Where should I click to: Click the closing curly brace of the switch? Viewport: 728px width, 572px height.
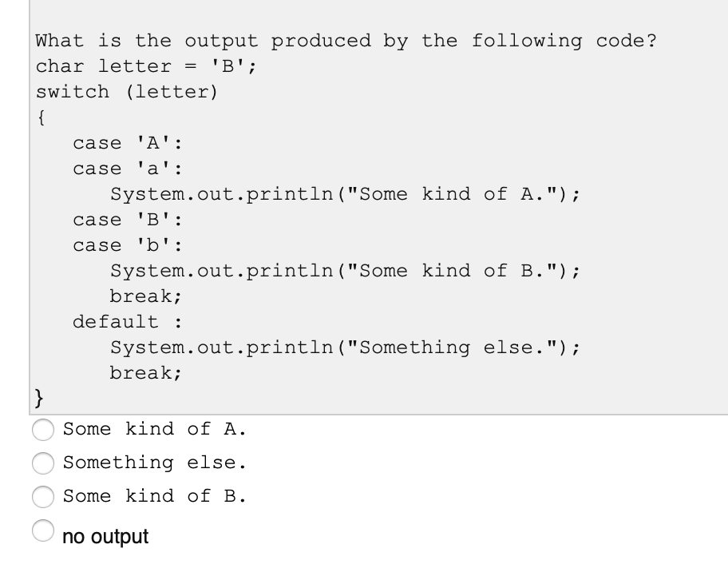39,398
